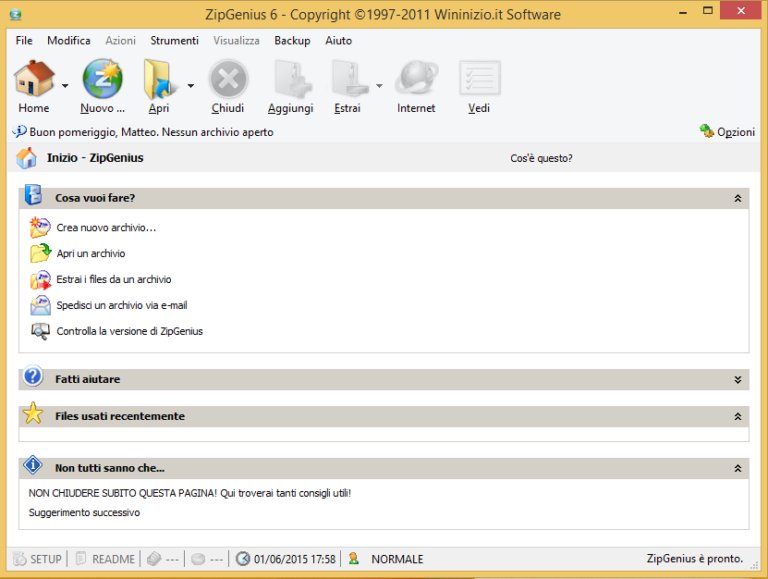Open the Backup menu
The height and width of the screenshot is (579, 768).
pyautogui.click(x=292, y=41)
